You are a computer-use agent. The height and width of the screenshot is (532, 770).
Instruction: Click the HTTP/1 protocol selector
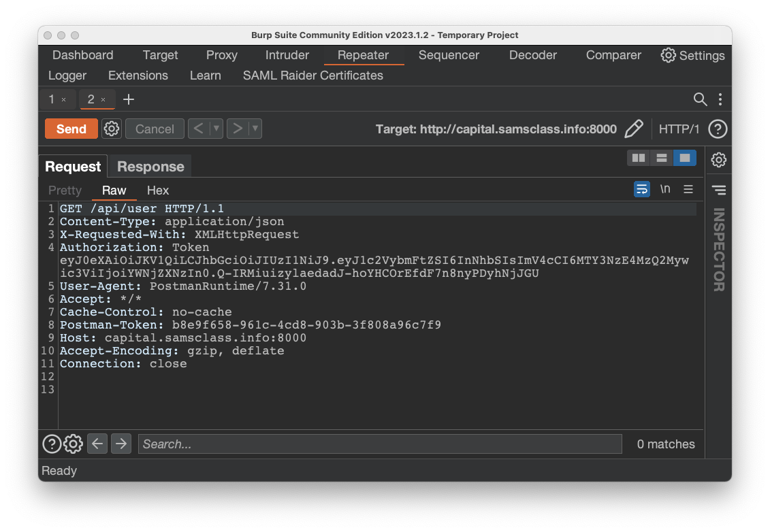tap(679, 129)
